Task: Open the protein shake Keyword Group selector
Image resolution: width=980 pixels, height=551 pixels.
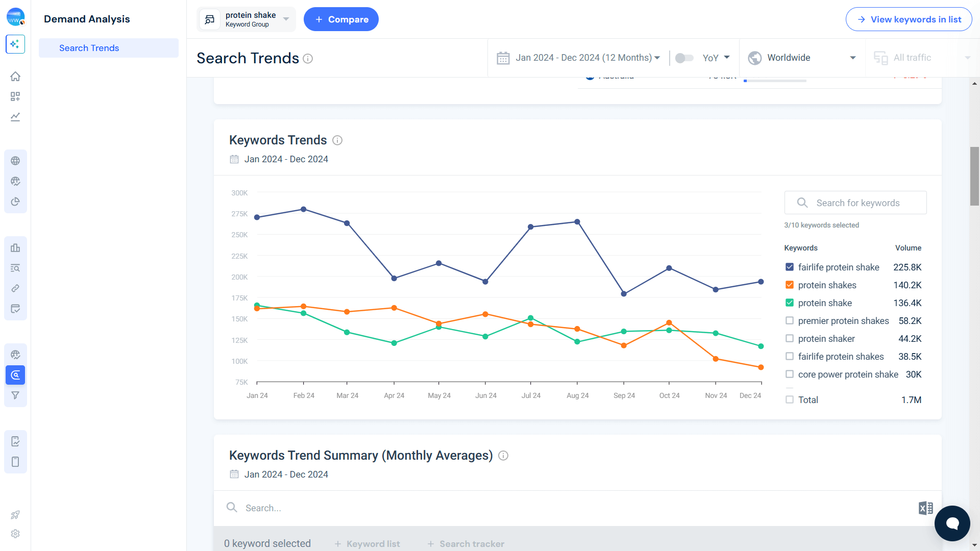Action: pos(246,19)
